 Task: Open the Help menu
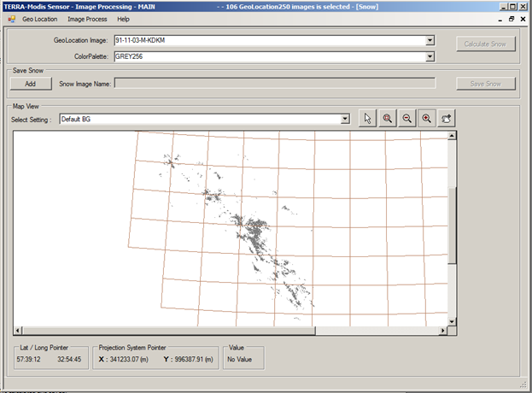tap(124, 19)
